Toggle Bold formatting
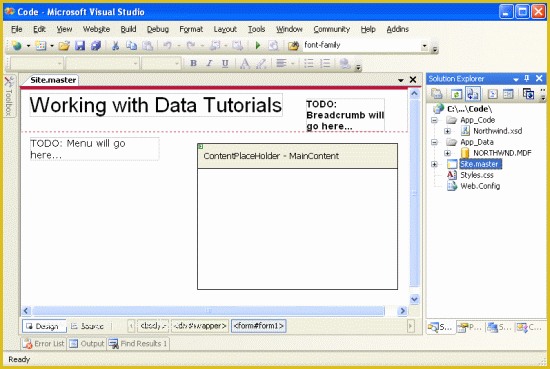The height and width of the screenshot is (369, 550). pyautogui.click(x=193, y=63)
